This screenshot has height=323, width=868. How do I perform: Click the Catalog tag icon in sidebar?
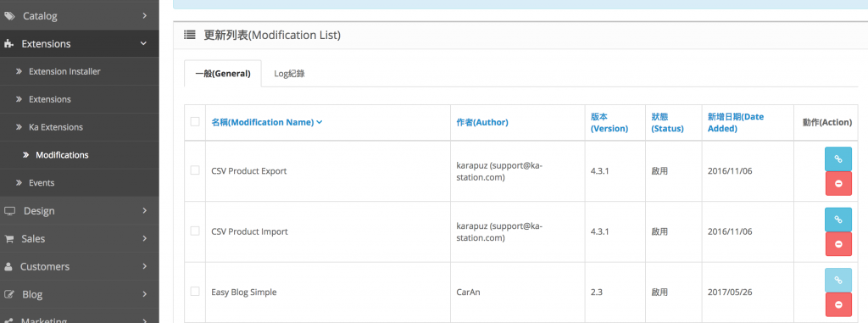coord(9,16)
